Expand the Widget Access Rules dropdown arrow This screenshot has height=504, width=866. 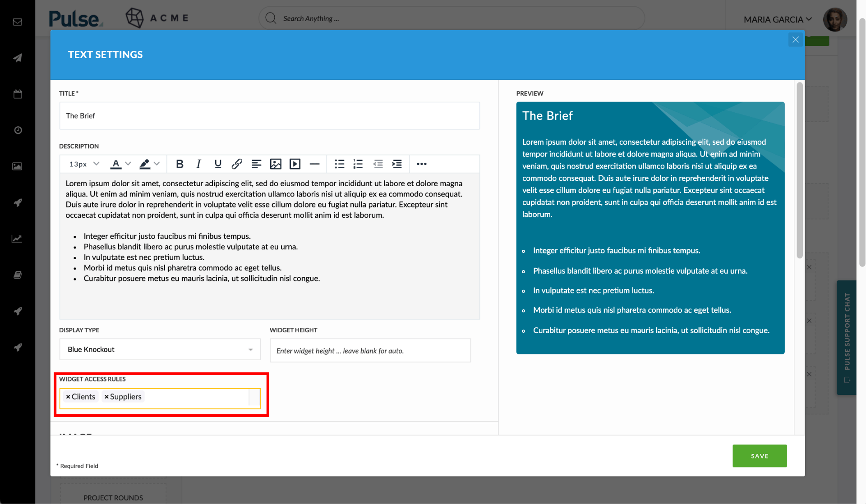(x=254, y=398)
